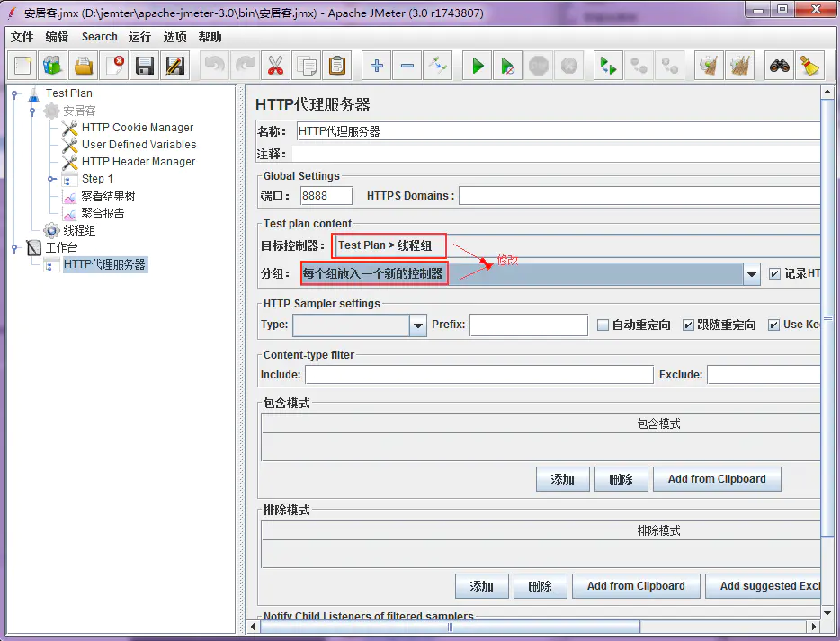The image size is (840, 641).
Task: Click 添加 under 包含模式
Action: 562,479
